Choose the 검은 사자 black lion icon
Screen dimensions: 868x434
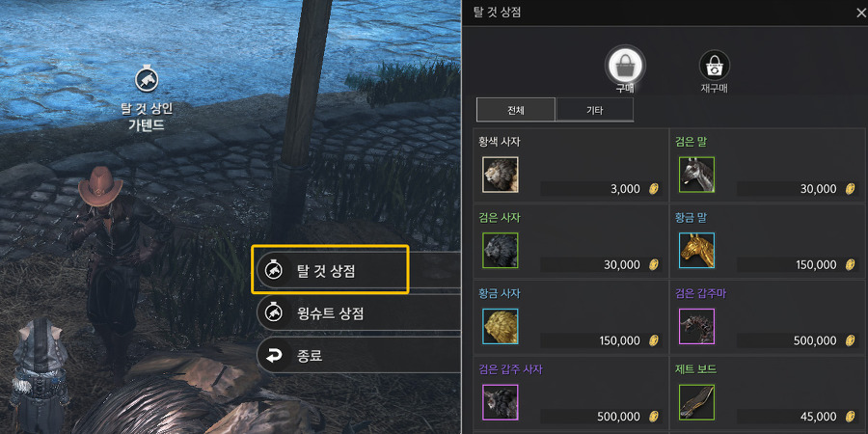501,250
